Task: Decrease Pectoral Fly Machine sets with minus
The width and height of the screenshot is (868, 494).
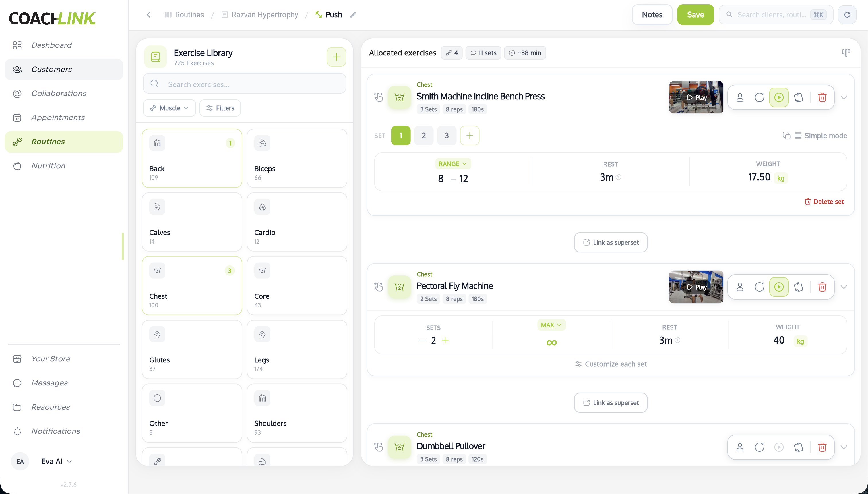Action: pyautogui.click(x=422, y=340)
